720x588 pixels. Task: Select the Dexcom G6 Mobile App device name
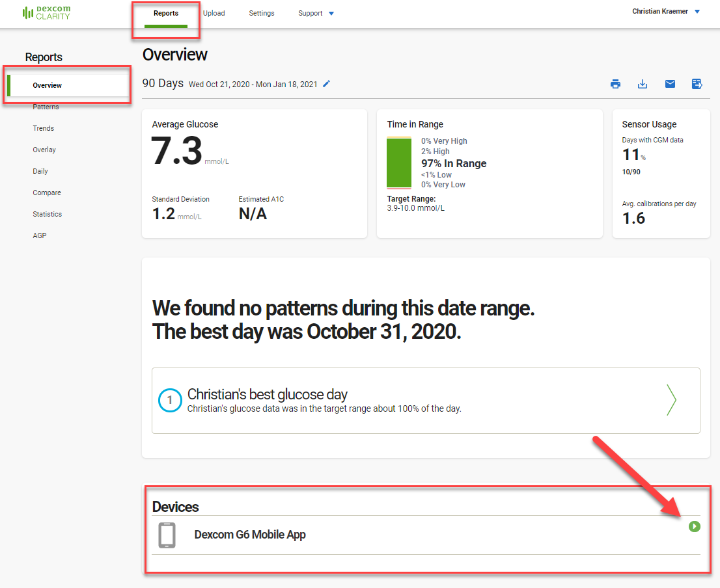250,535
